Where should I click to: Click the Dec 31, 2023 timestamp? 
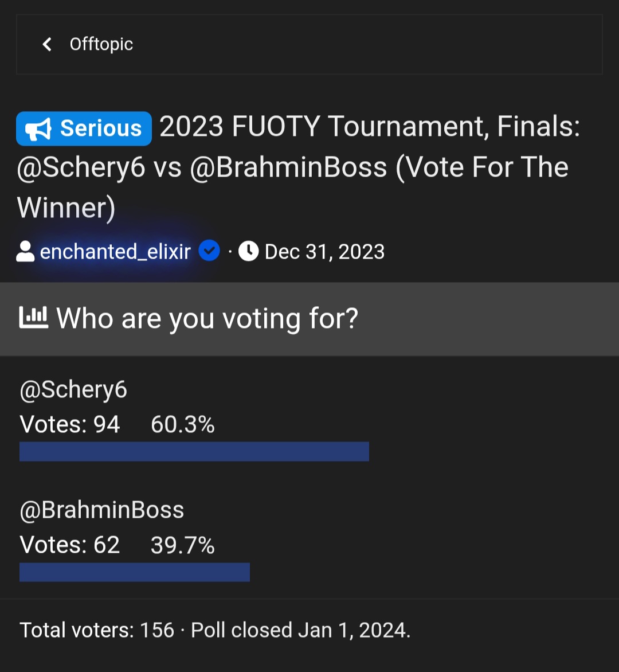pos(324,252)
